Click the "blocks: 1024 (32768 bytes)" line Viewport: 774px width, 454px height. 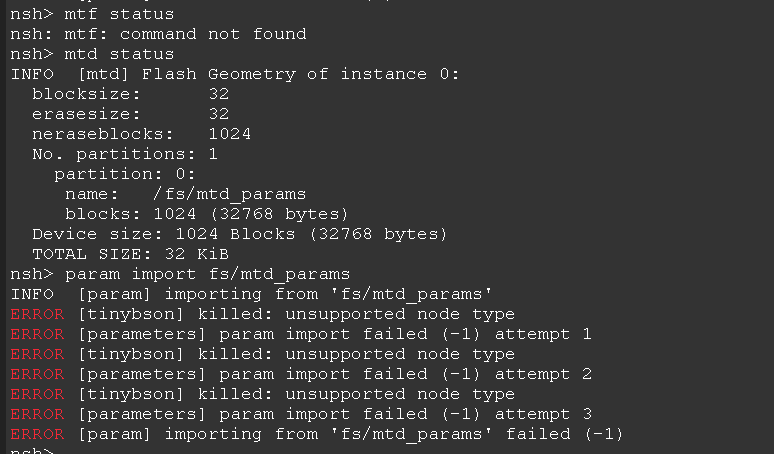(206, 214)
